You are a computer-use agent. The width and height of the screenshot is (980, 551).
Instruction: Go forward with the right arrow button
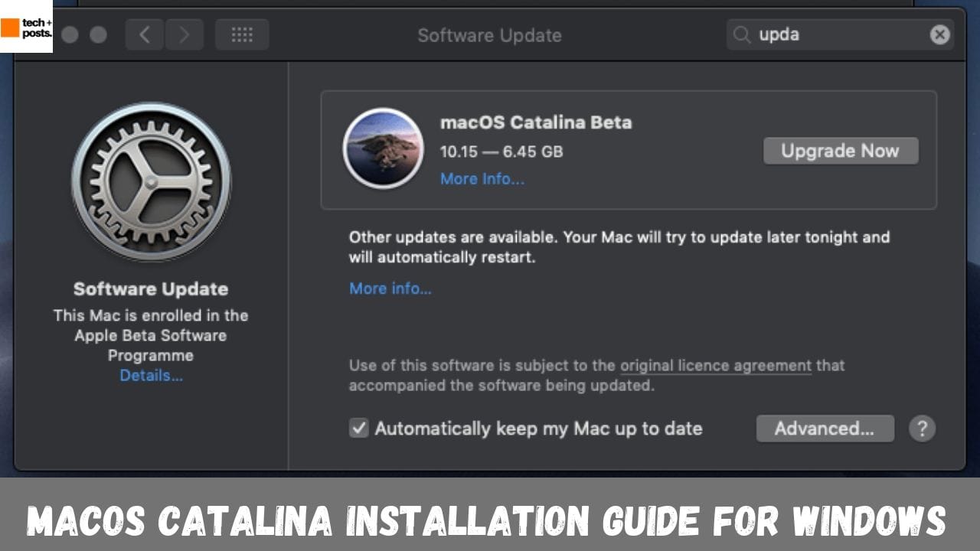(184, 35)
